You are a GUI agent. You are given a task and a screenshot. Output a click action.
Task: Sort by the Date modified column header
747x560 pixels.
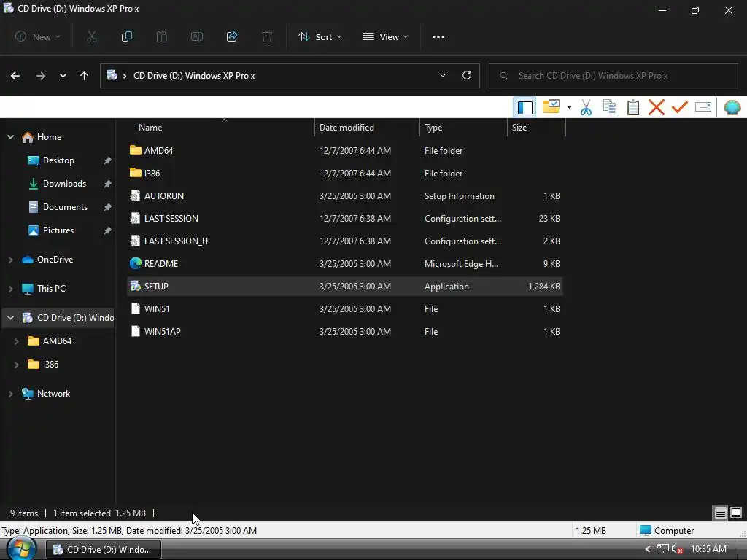[x=367, y=128]
